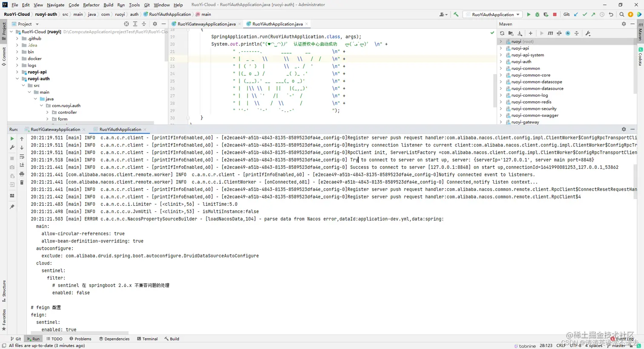644x349 pixels.
Task: Push commits with the Git green arrow
Action: coord(593,14)
